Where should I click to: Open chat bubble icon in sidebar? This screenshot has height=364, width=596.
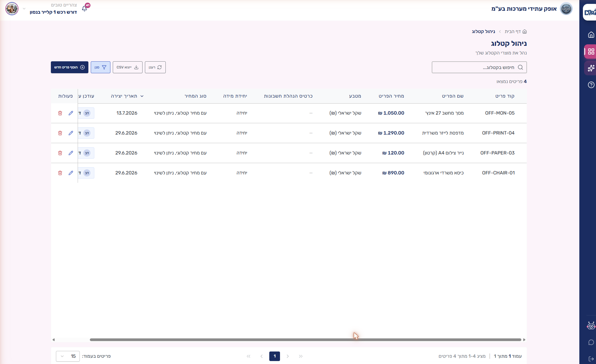point(591,342)
